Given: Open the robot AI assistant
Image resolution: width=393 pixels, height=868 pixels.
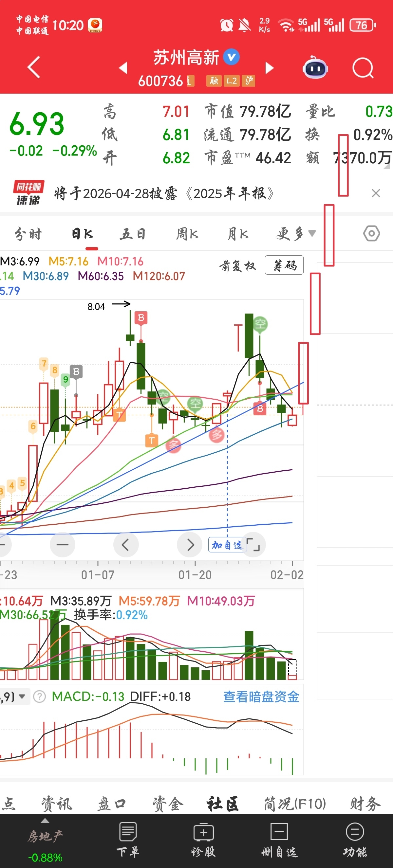Looking at the screenshot, I should (315, 67).
